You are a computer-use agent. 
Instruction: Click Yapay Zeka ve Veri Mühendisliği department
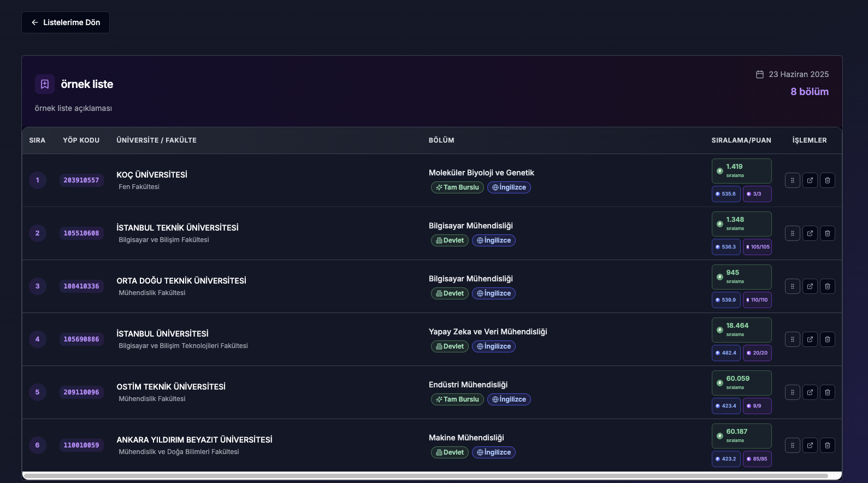click(488, 332)
